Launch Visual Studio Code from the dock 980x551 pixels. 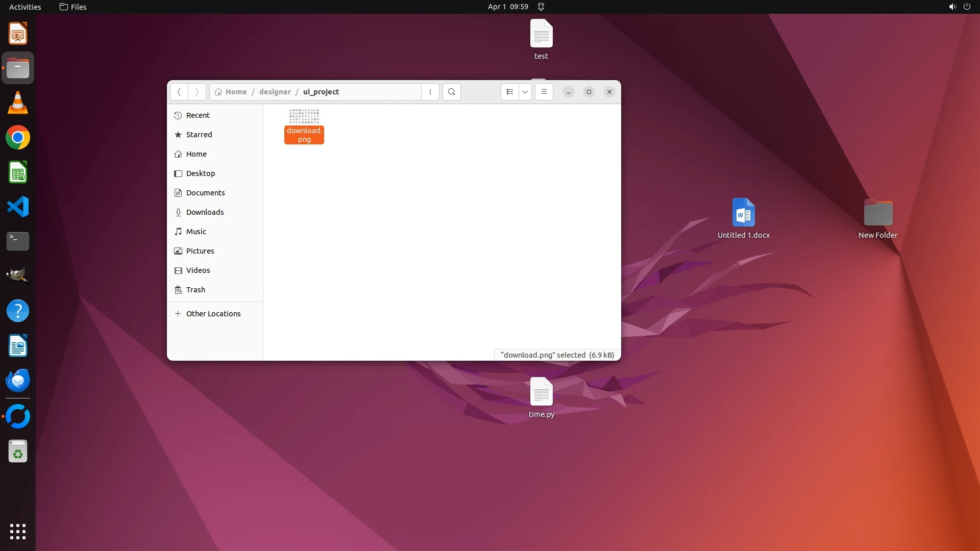pyautogui.click(x=18, y=207)
